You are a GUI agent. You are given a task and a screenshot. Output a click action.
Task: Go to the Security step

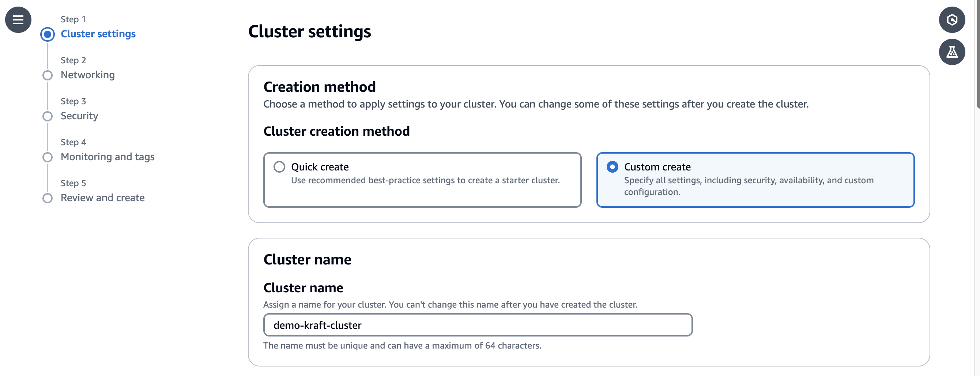79,116
